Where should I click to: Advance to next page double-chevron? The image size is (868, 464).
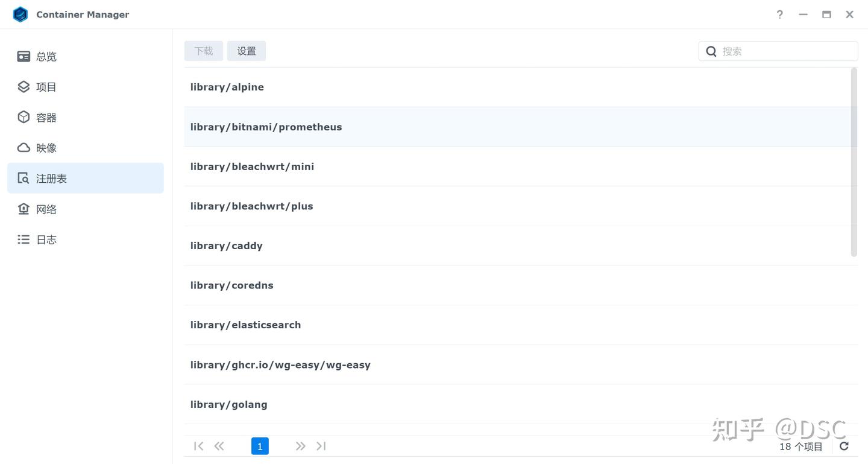pyautogui.click(x=300, y=446)
